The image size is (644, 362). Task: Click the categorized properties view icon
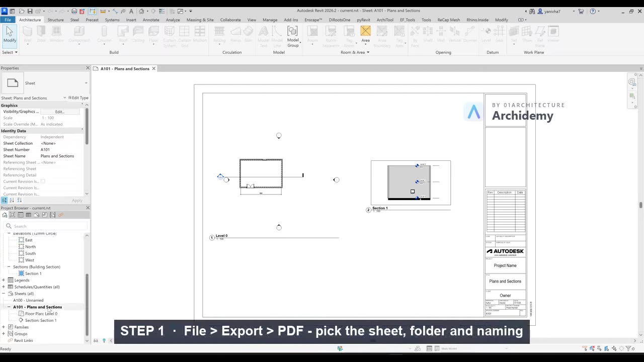5,200
